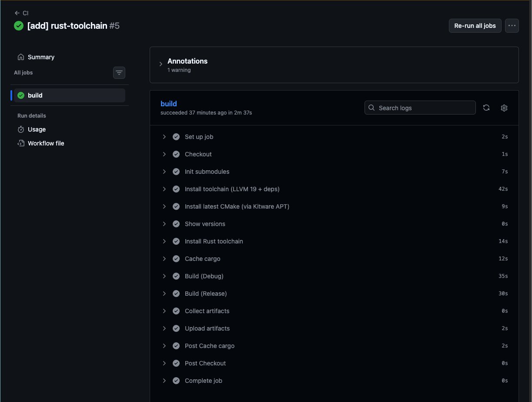The image size is (532, 402).
Task: Click the Build (Release) step row
Action: point(206,294)
